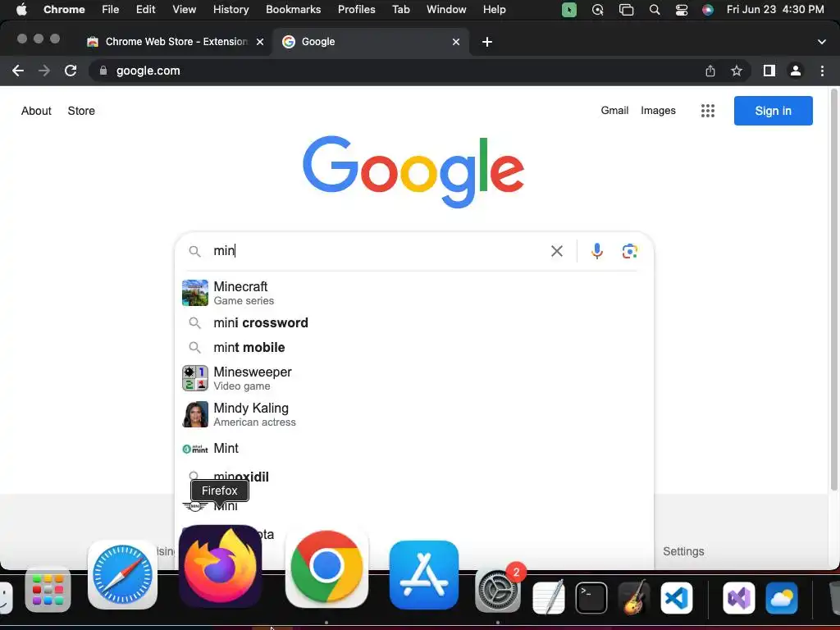Viewport: 840px width, 630px height.
Task: Click the page's vertical scrollbar
Action: 833,290
